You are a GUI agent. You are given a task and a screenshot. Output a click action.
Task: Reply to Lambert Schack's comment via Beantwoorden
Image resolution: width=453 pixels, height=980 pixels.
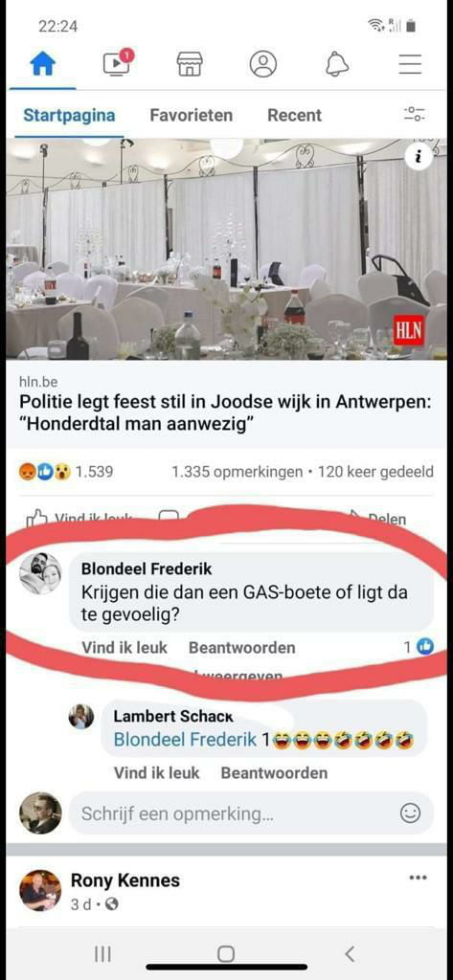[x=274, y=773]
